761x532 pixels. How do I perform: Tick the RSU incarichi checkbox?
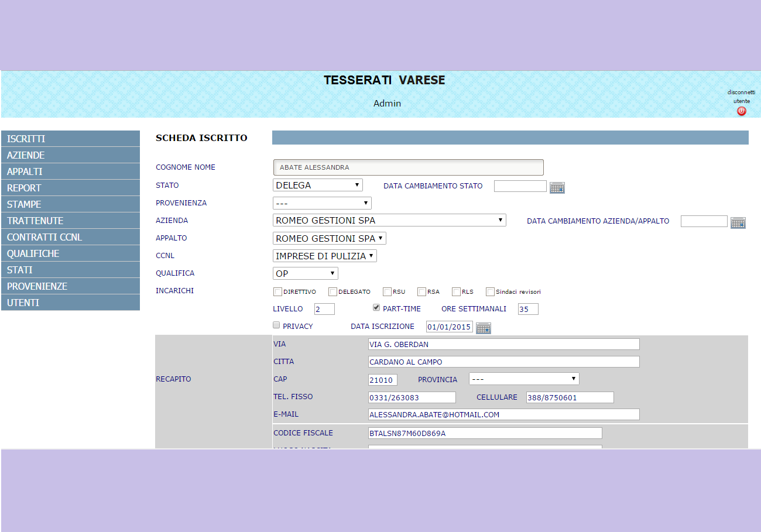[387, 291]
